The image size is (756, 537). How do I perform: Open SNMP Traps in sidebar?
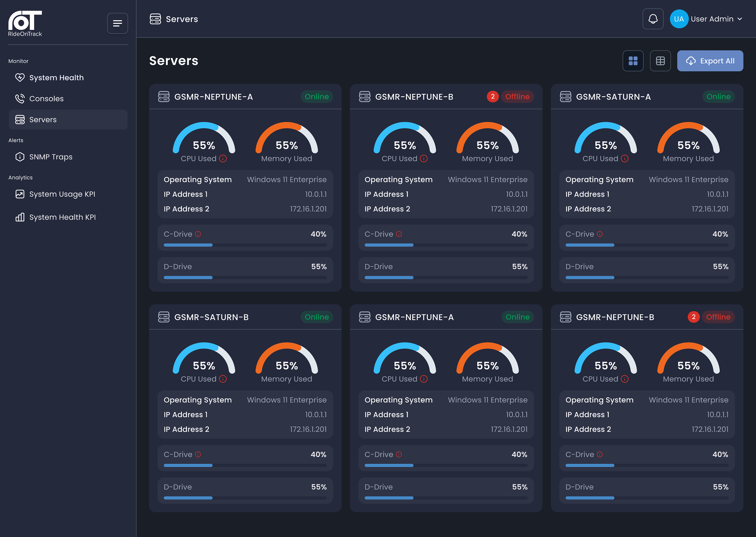pos(68,157)
